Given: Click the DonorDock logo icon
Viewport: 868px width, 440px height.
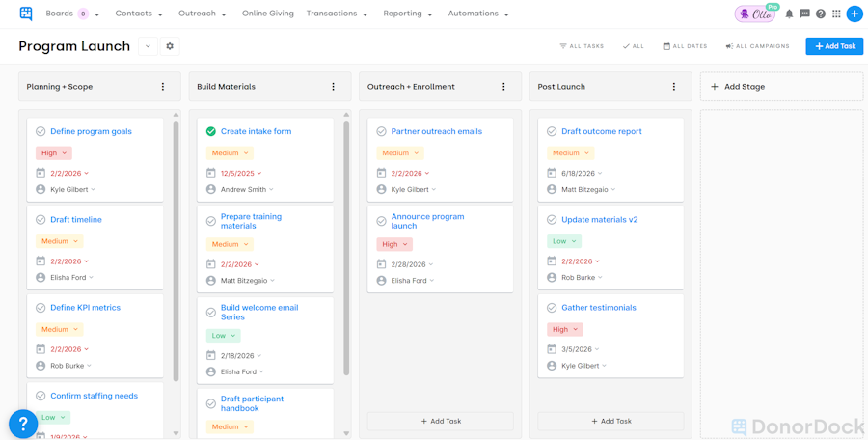Looking at the screenshot, I should [26, 14].
